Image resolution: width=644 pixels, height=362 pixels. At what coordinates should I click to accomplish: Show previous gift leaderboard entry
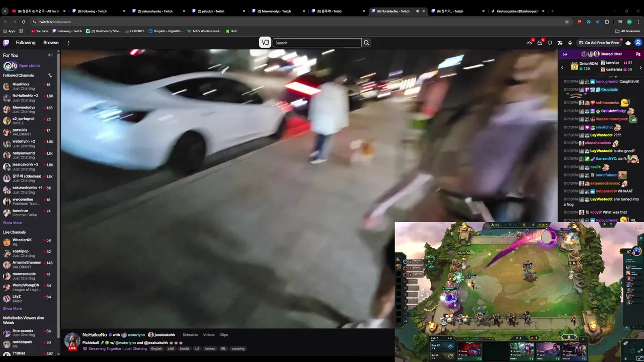[562, 67]
